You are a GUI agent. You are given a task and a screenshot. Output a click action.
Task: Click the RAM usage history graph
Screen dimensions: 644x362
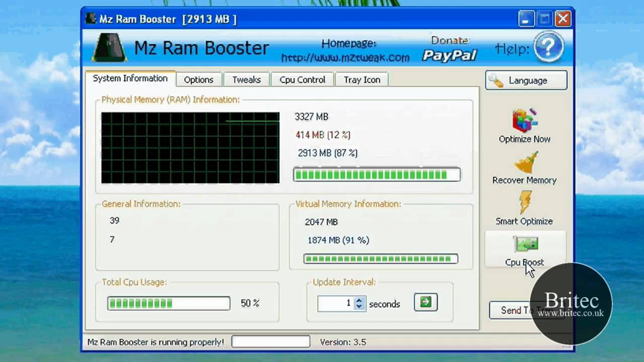point(190,148)
